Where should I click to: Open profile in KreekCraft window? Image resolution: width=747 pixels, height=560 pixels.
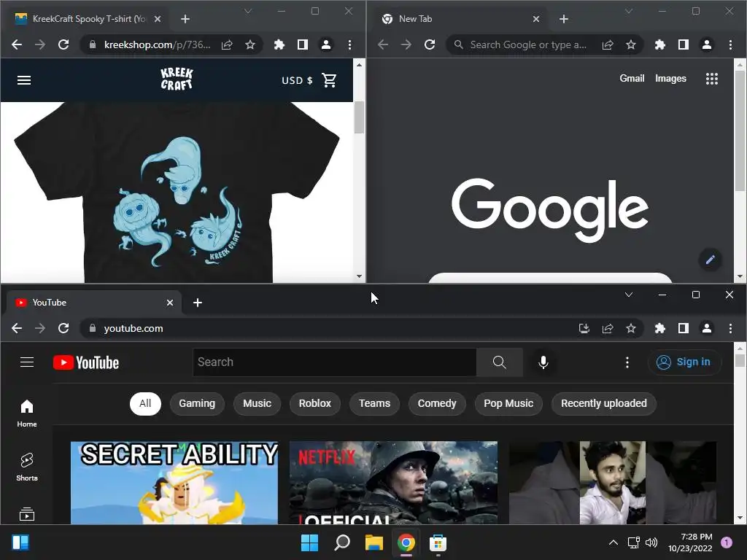click(x=326, y=44)
